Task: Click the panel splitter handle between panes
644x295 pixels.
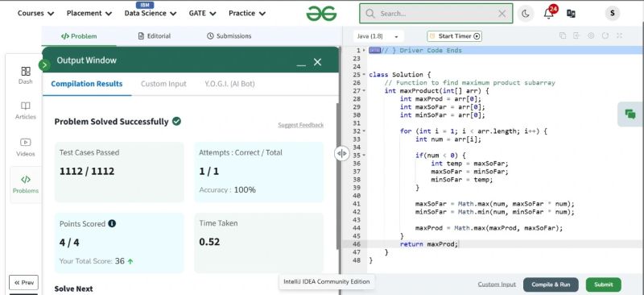Action: [x=341, y=153]
